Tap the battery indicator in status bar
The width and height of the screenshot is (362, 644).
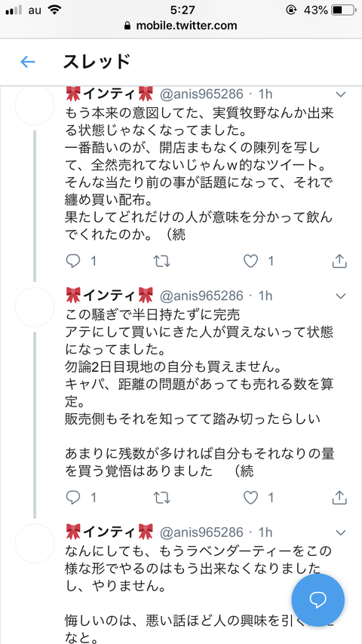(342, 10)
